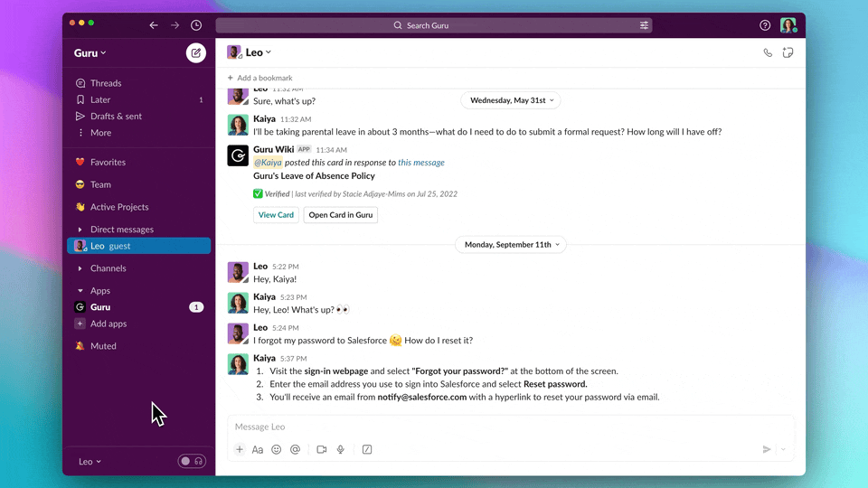Click in the Search Guru field
Screen dimensions: 868x488
434,25
